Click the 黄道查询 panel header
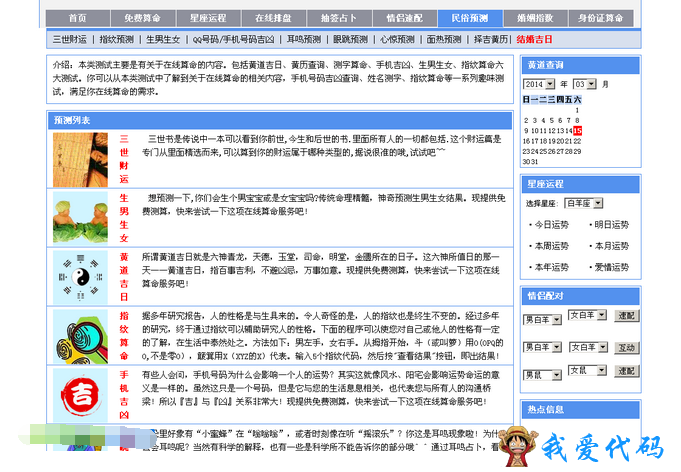The width and height of the screenshot is (681, 472). 581,65
